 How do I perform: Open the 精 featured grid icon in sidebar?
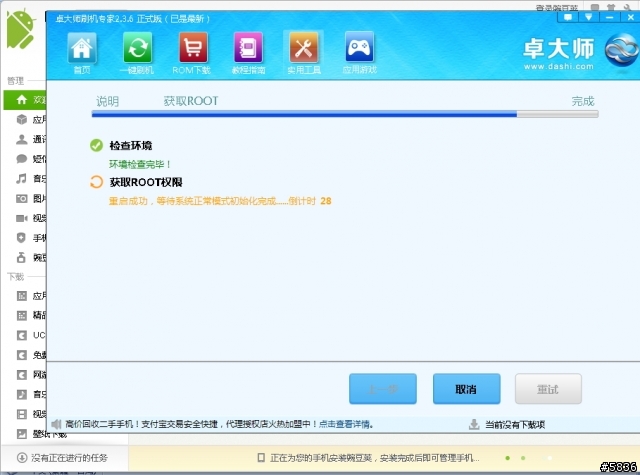pos(22,315)
